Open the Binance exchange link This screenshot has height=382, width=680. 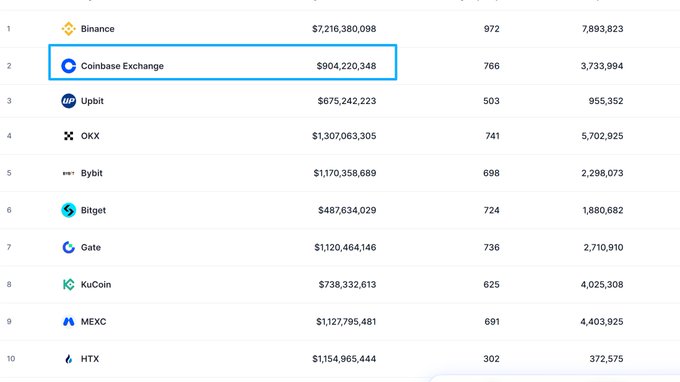98,29
